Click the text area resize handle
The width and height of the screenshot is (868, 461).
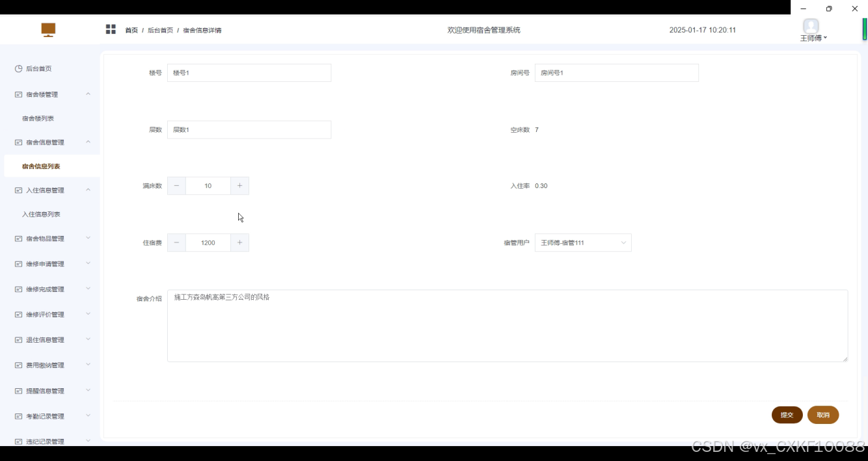(x=845, y=359)
